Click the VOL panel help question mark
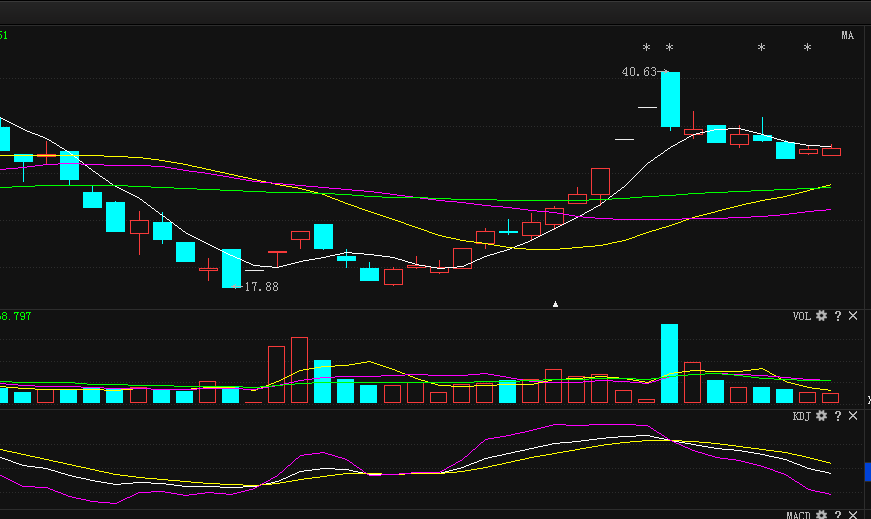Viewport: 871px width, 519px height. (x=837, y=316)
